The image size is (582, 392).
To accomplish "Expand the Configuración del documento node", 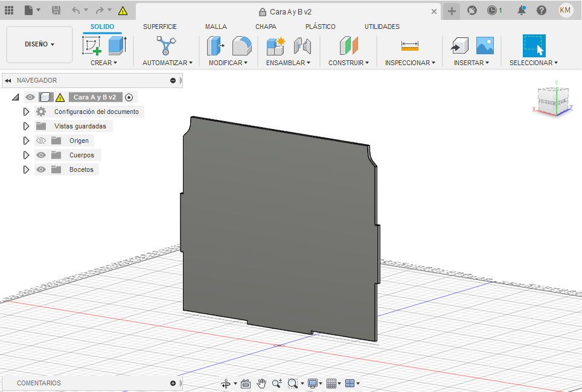I will coord(26,112).
